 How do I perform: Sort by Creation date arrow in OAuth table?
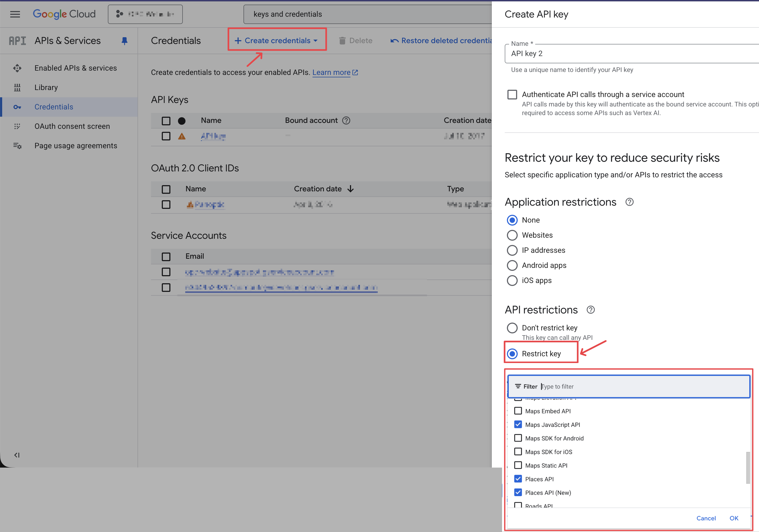tap(351, 189)
